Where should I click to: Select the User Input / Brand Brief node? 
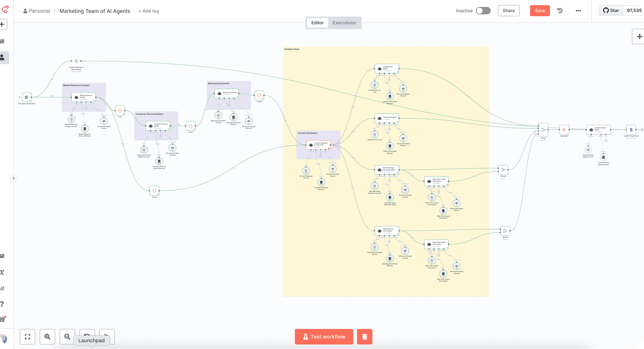coord(27,97)
